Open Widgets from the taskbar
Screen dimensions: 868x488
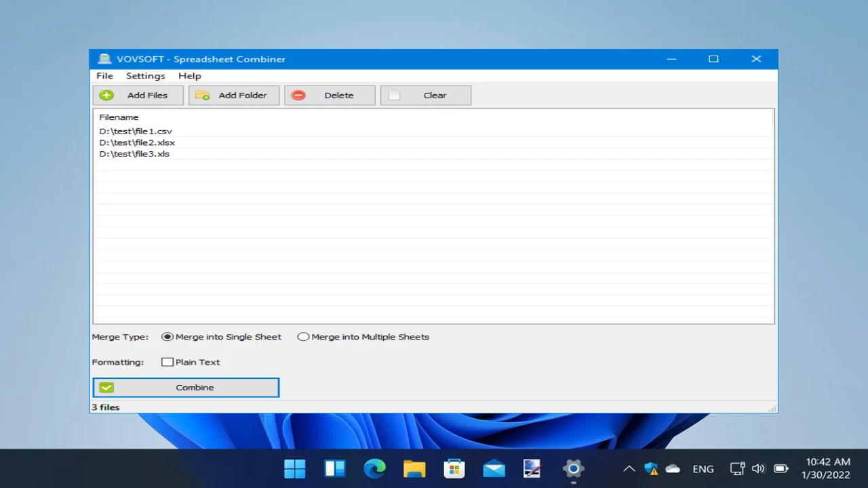(x=335, y=468)
